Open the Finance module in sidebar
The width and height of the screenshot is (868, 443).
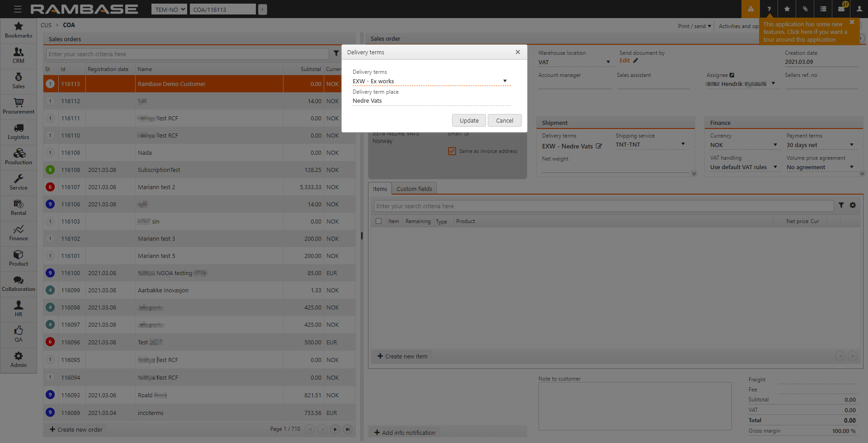point(19,233)
